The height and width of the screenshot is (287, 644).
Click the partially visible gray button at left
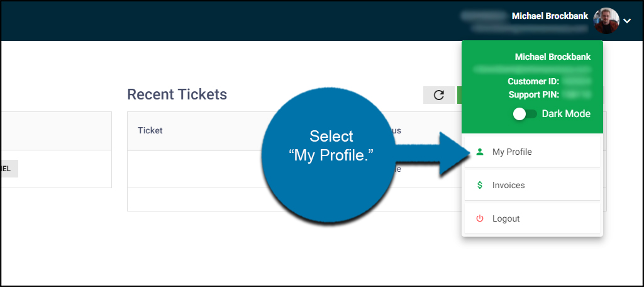[x=9, y=169]
